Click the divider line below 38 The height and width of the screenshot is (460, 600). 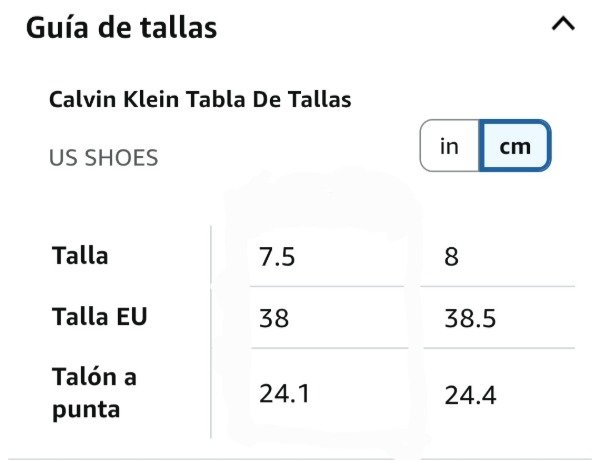point(328,348)
